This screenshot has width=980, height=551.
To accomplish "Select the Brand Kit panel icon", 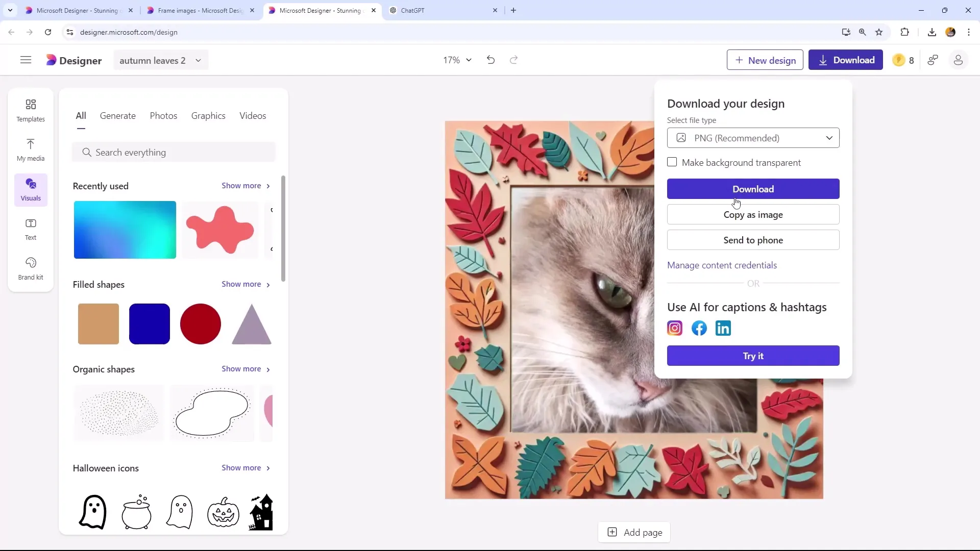I will [x=31, y=268].
